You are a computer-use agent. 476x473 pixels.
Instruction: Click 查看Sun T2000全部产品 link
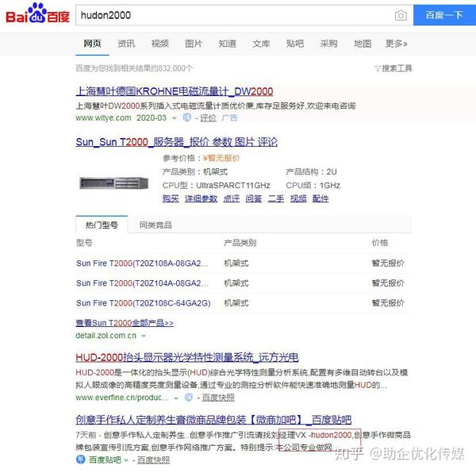point(125,323)
